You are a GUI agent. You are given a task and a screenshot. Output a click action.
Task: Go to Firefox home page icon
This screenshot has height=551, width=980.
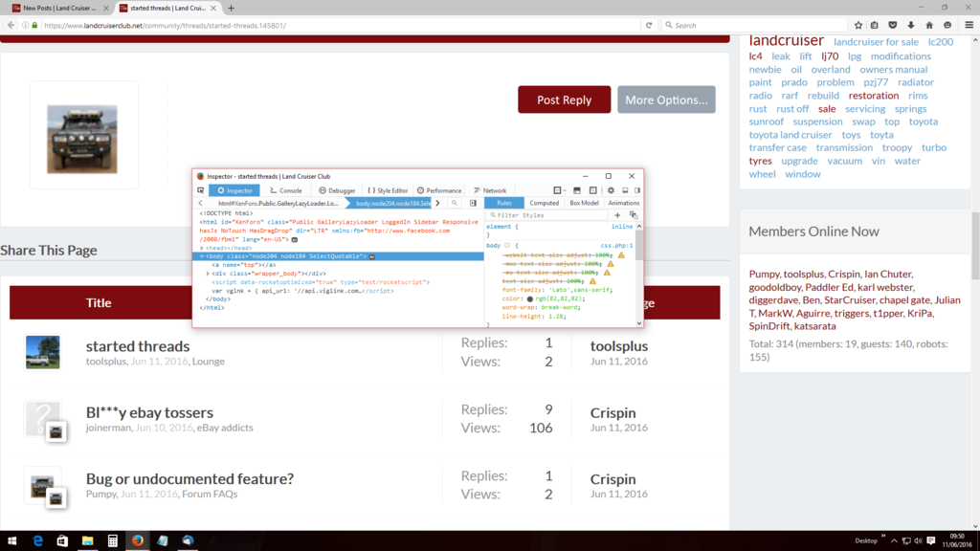pos(929,25)
